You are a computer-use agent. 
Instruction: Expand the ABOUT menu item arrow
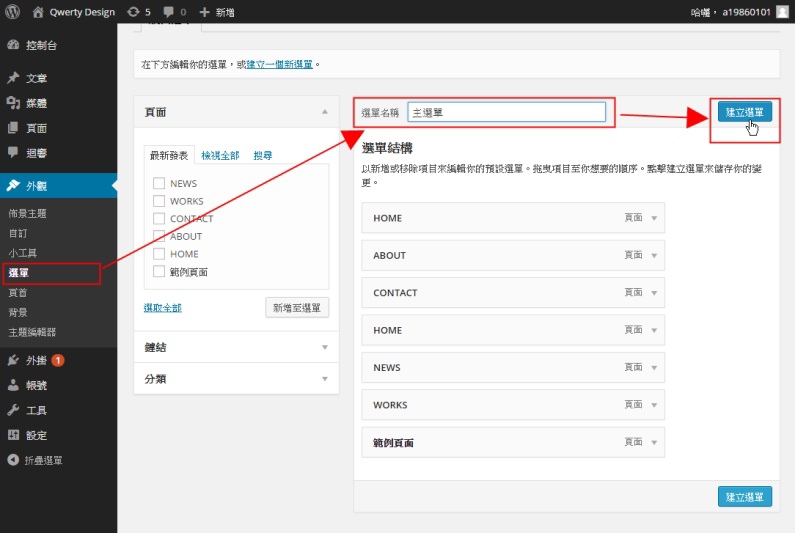[654, 255]
